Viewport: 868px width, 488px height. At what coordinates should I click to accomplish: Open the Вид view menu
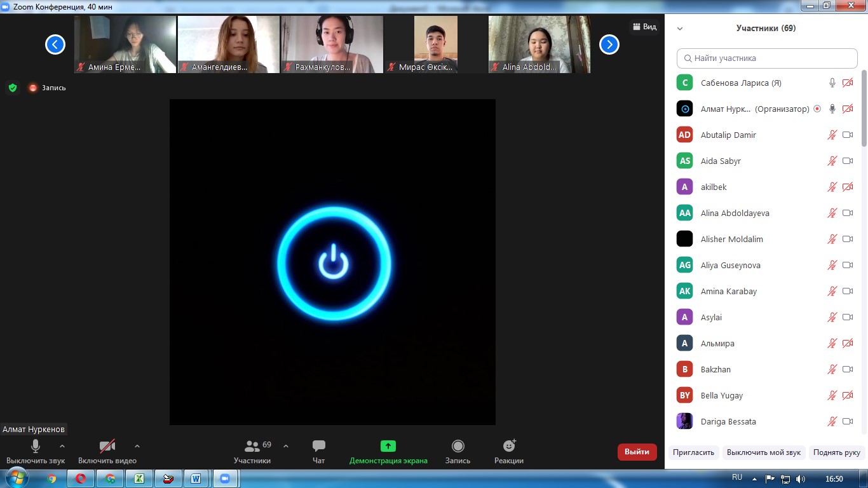644,27
